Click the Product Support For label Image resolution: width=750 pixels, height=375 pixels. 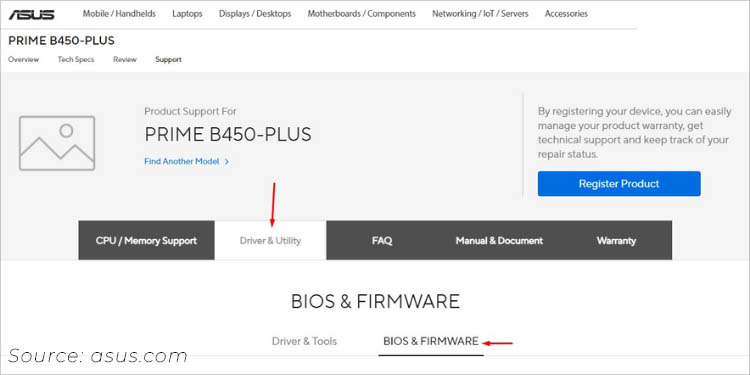190,111
